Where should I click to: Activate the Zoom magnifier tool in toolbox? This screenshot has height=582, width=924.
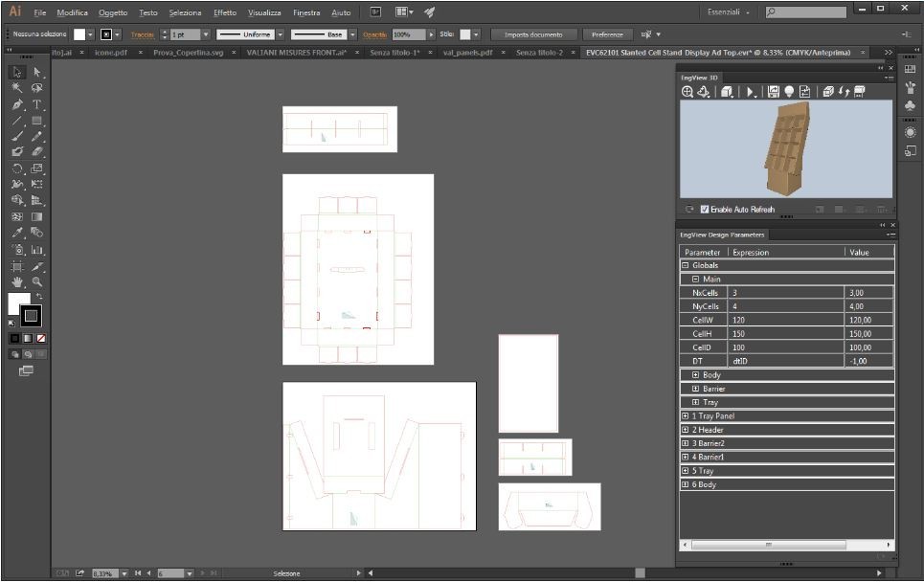pos(37,282)
